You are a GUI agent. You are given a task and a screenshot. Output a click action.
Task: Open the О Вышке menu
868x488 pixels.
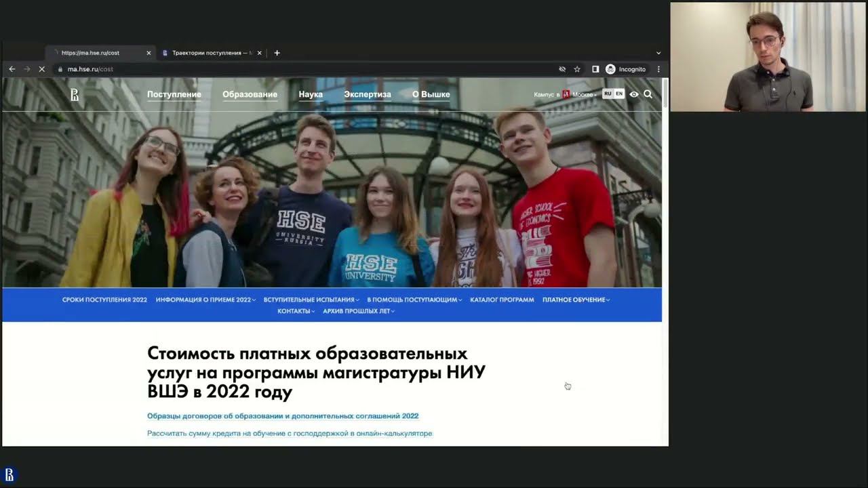[x=431, y=94]
